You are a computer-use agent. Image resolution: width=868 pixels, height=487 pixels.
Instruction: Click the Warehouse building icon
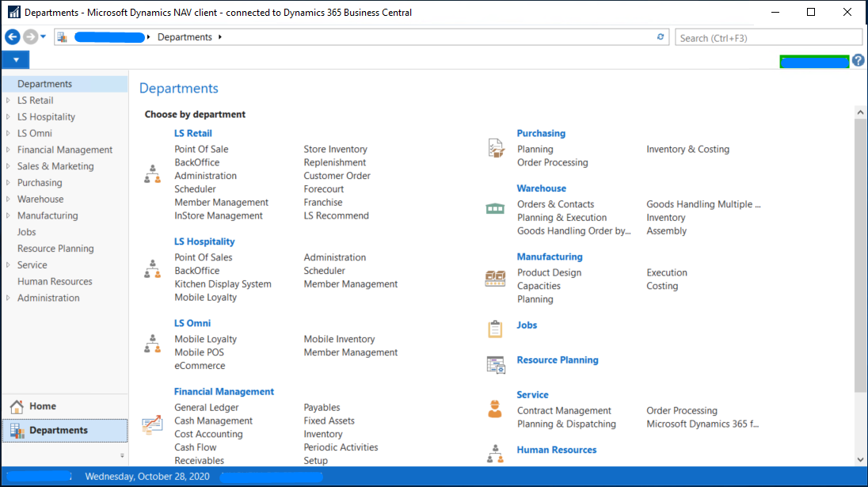pos(495,208)
